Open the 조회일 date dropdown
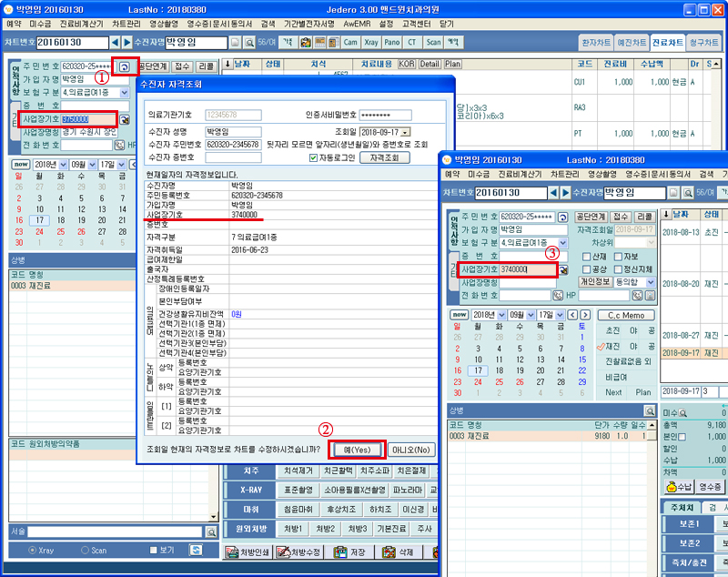 tap(405, 133)
